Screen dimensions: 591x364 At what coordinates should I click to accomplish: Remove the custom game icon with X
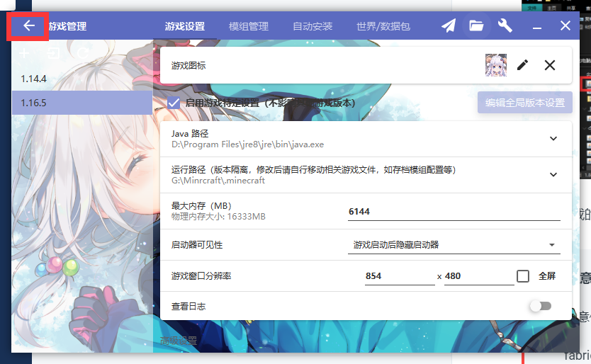tap(550, 65)
